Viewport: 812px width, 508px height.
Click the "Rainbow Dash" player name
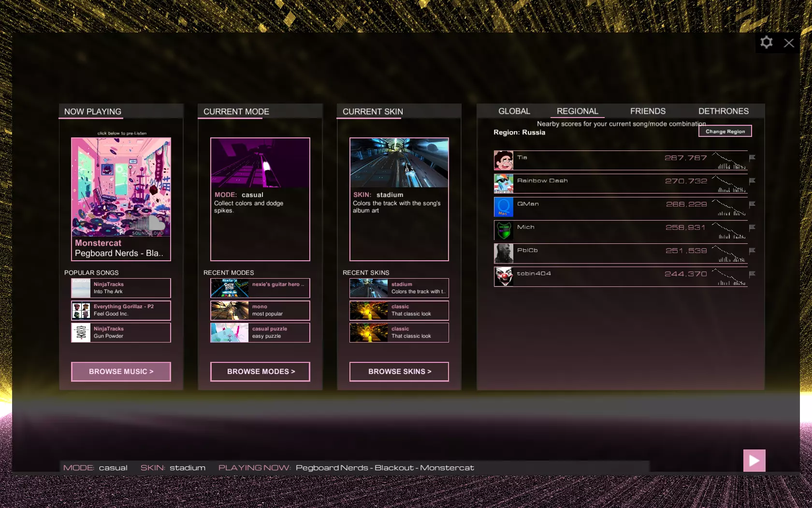(542, 181)
